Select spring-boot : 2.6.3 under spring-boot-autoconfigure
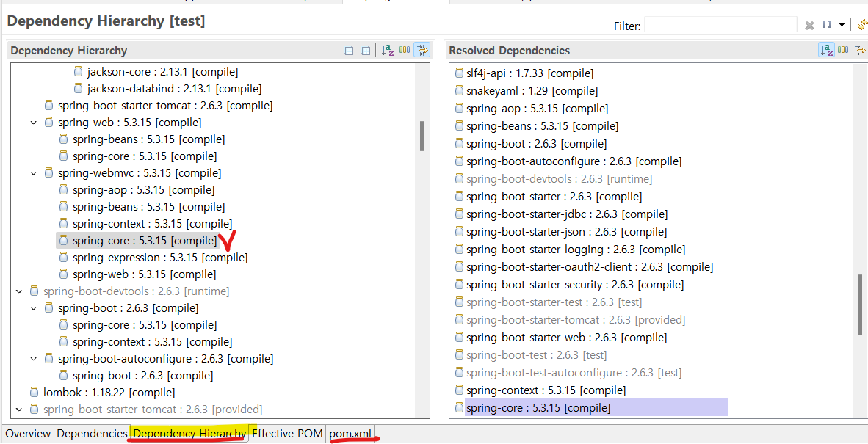Image resolution: width=868 pixels, height=444 pixels. pos(142,376)
